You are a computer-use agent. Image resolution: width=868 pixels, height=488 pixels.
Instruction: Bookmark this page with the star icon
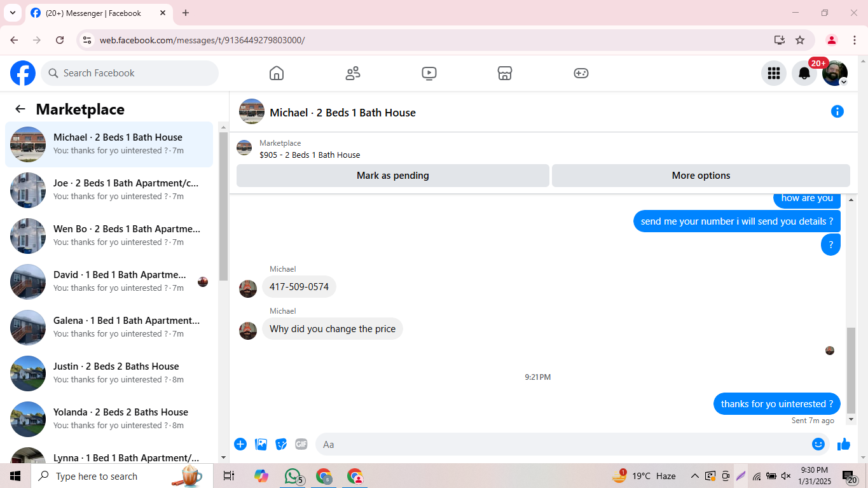tap(800, 40)
